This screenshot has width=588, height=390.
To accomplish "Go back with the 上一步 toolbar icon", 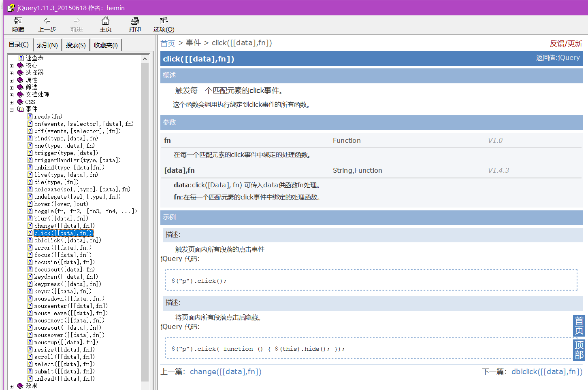I will 47,25.
